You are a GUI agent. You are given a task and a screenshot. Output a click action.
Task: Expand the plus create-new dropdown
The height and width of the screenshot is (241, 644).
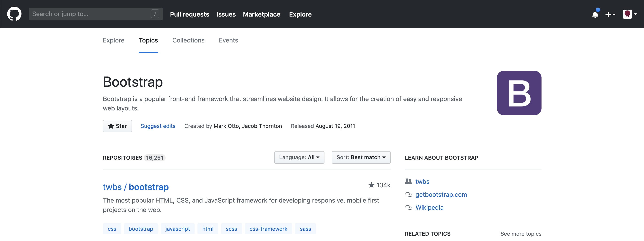click(610, 14)
